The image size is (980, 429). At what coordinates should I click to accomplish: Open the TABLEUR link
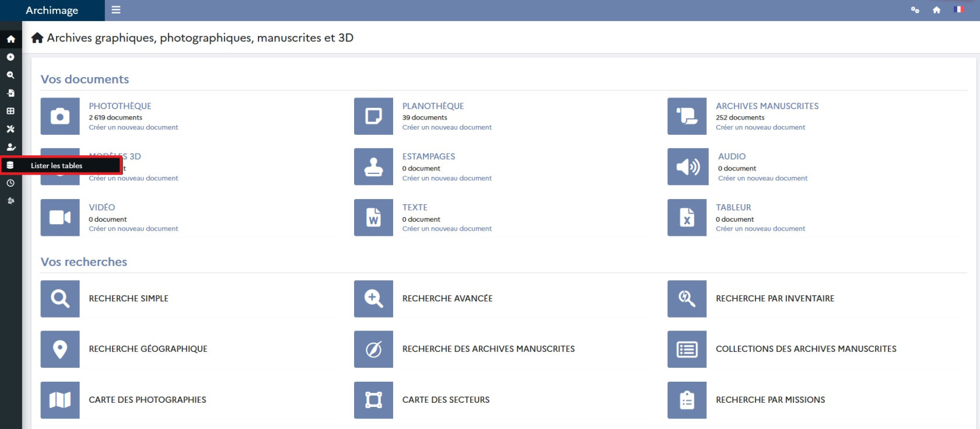click(x=734, y=207)
